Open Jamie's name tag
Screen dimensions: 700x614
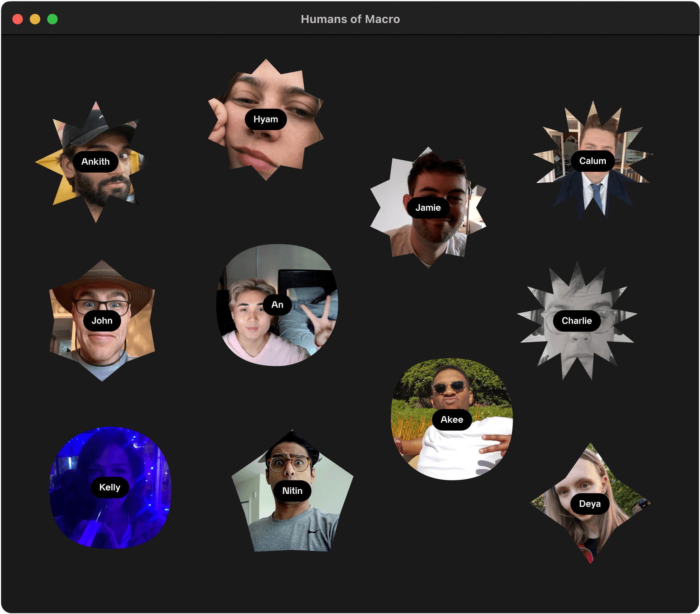[x=428, y=208]
